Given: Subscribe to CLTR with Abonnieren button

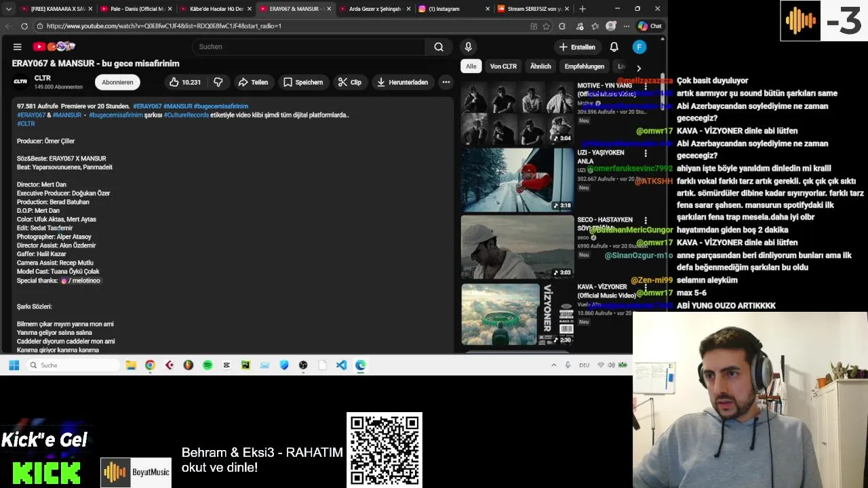Looking at the screenshot, I should [117, 82].
